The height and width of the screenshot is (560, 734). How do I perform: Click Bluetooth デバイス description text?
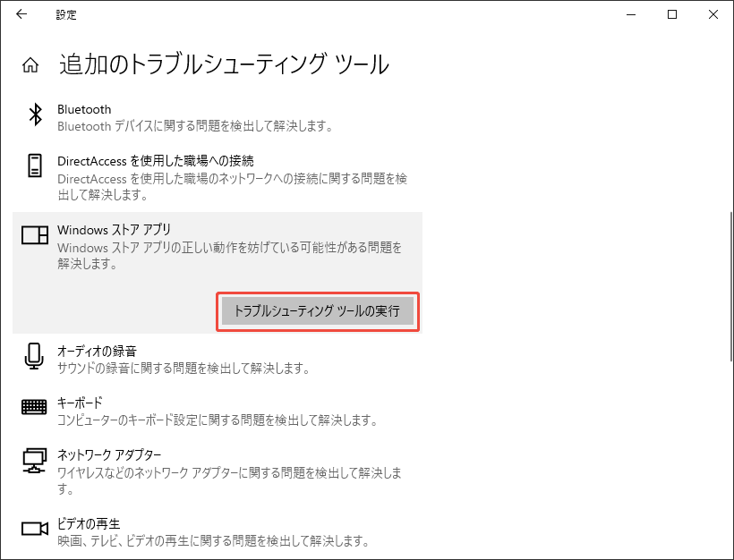tap(195, 126)
